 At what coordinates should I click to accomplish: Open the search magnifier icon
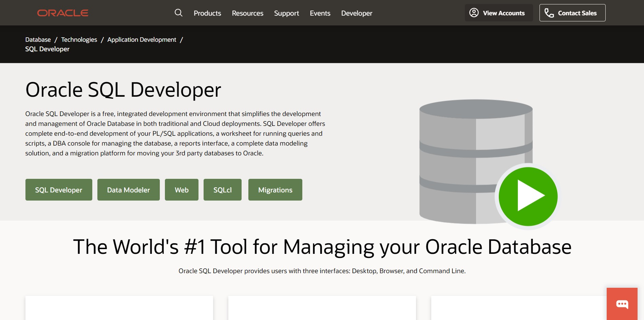[x=178, y=13]
